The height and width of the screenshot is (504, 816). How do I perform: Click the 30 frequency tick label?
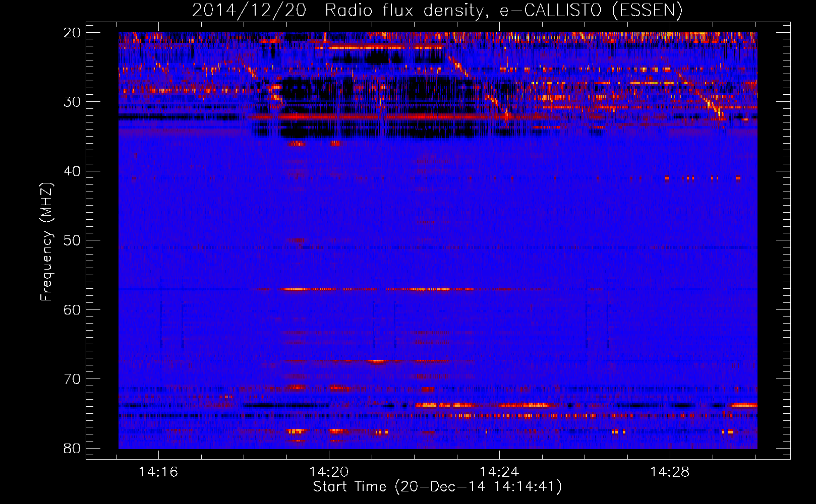pos(72,102)
